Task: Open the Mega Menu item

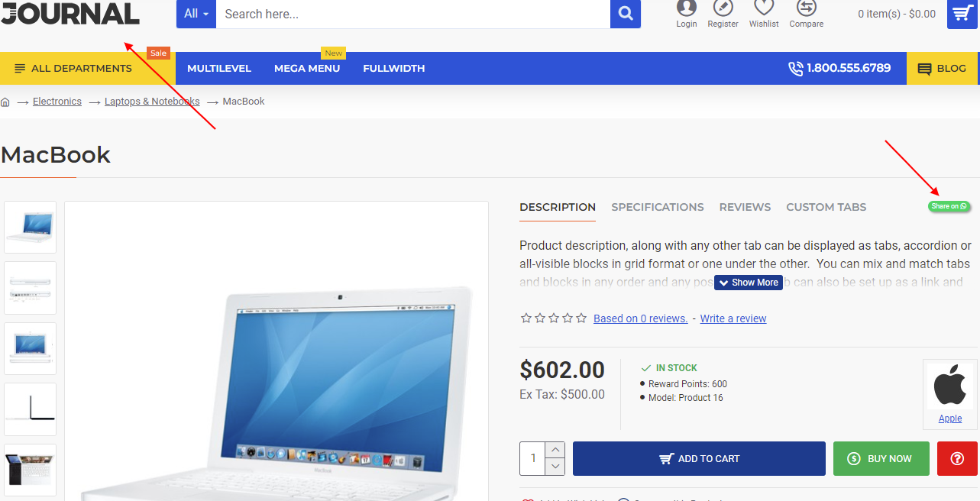Action: (x=307, y=69)
